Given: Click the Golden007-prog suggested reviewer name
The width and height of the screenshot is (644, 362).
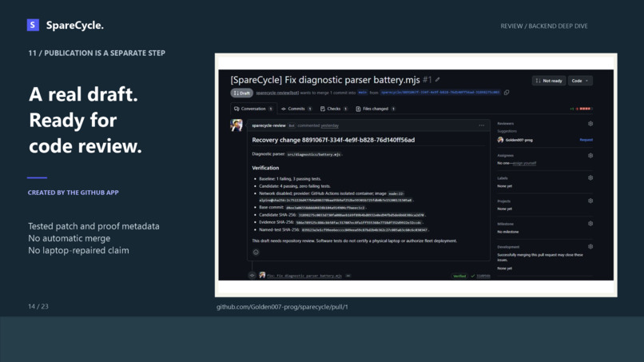Looking at the screenshot, I should 519,140.
